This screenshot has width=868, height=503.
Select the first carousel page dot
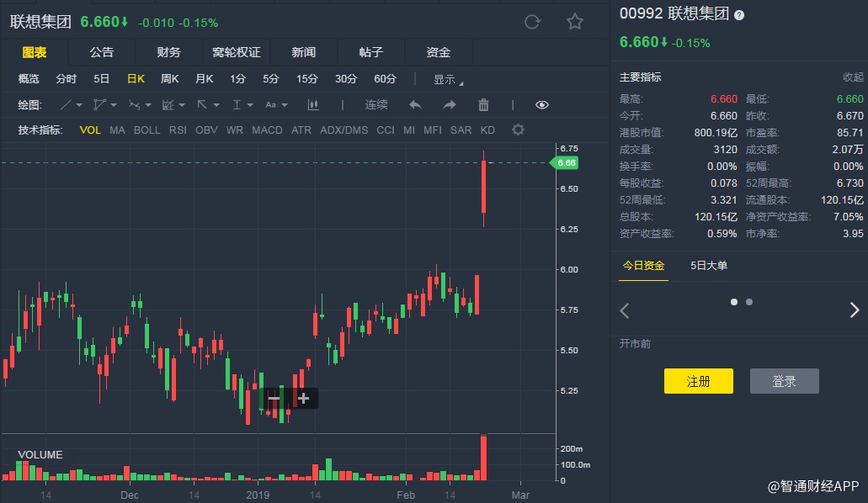[734, 302]
